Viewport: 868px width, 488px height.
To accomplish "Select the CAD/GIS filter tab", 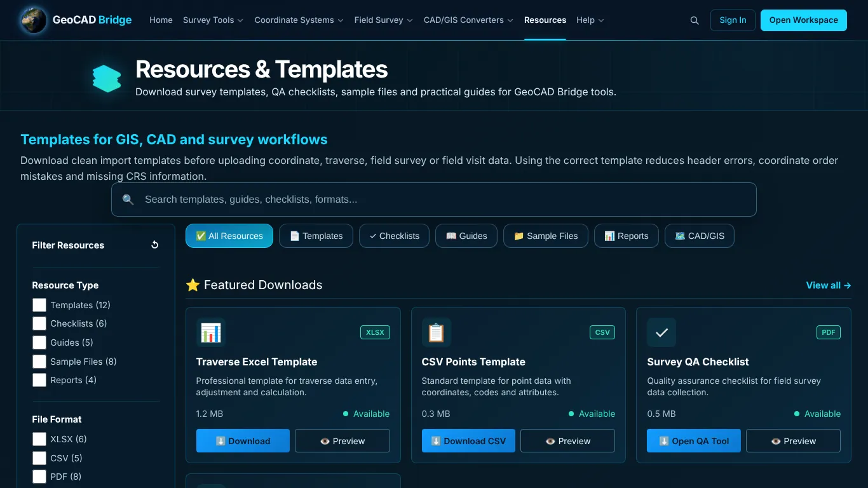I will pyautogui.click(x=700, y=236).
